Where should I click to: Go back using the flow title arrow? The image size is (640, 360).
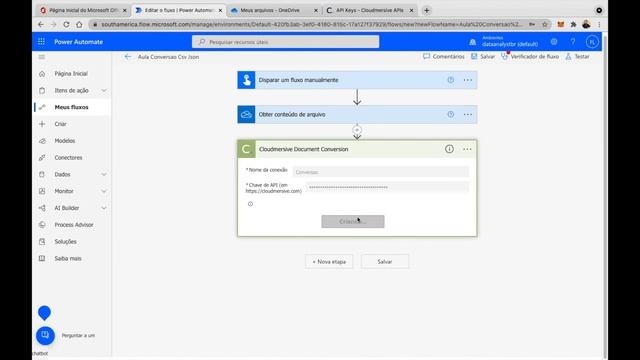click(x=128, y=57)
